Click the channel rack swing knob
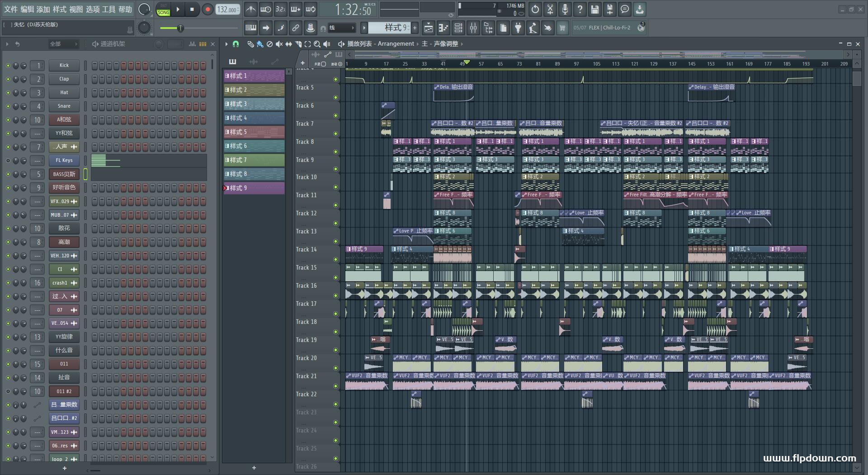Viewport: 868px width, 475px height. click(x=159, y=44)
